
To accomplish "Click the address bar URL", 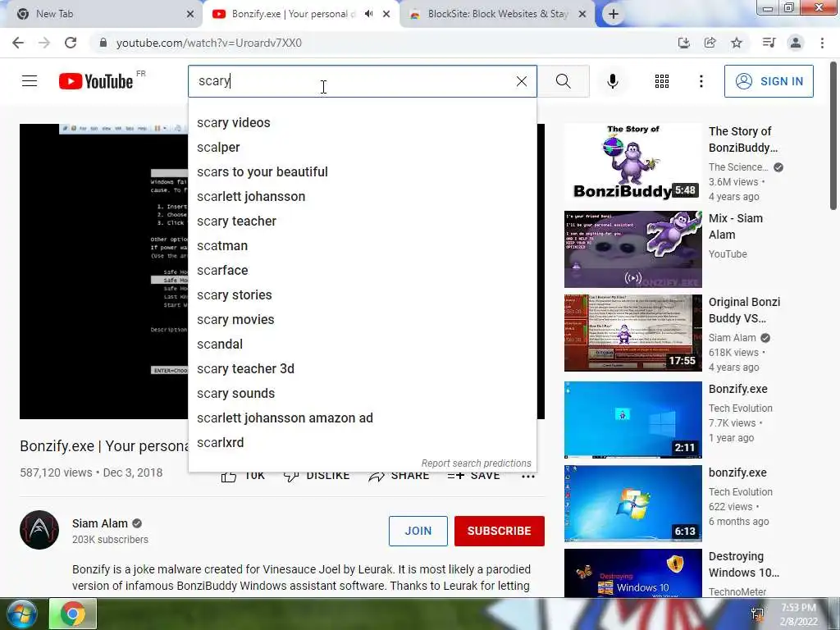I will 209,43.
